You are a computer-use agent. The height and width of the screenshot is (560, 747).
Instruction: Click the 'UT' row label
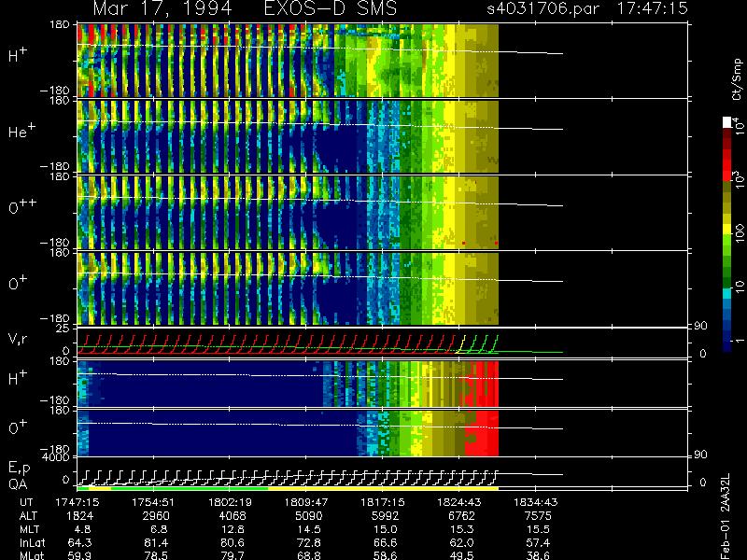pyautogui.click(x=27, y=502)
